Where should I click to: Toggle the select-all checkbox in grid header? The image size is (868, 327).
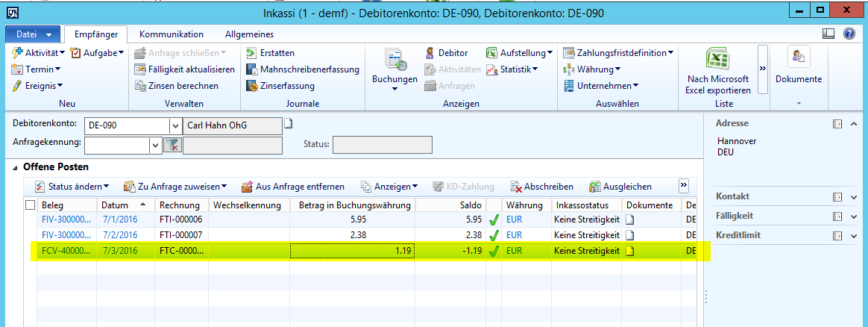pos(31,205)
